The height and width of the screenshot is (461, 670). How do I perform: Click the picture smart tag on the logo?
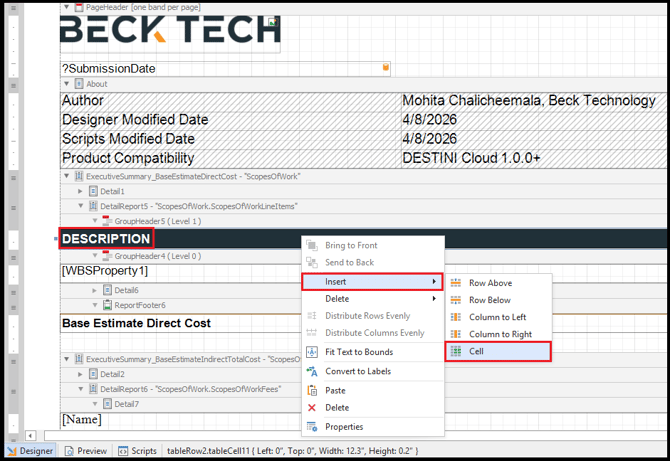(x=273, y=22)
